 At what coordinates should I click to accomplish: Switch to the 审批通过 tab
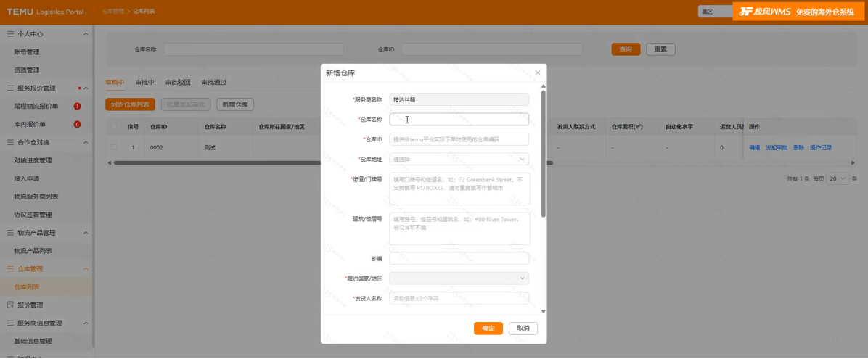[x=213, y=83]
